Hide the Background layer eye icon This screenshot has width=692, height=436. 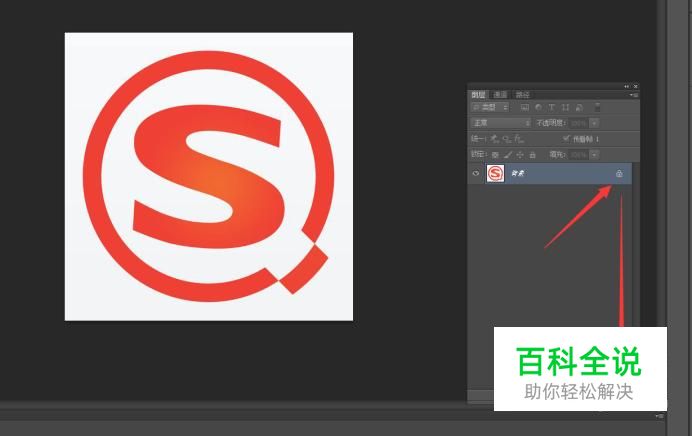[476, 173]
